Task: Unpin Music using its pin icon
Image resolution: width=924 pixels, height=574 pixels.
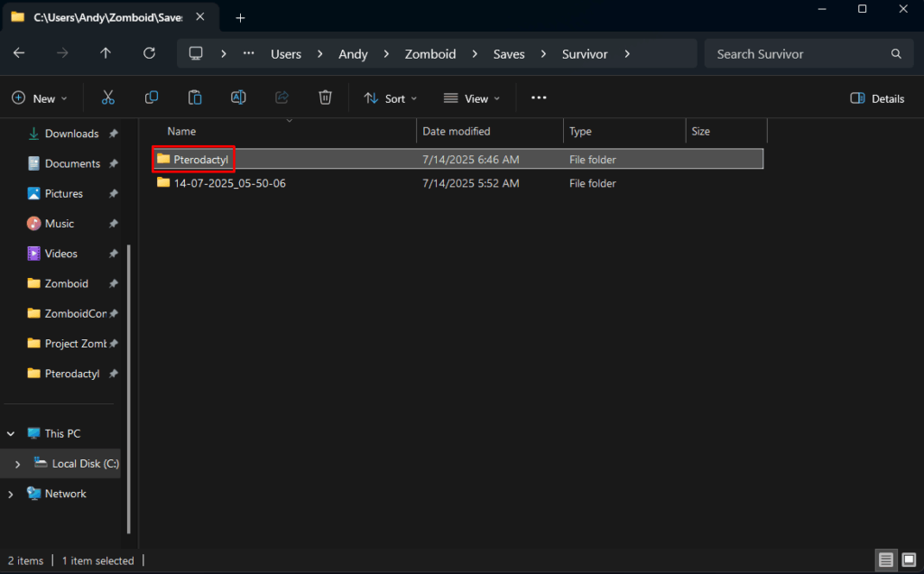Action: pyautogui.click(x=114, y=224)
